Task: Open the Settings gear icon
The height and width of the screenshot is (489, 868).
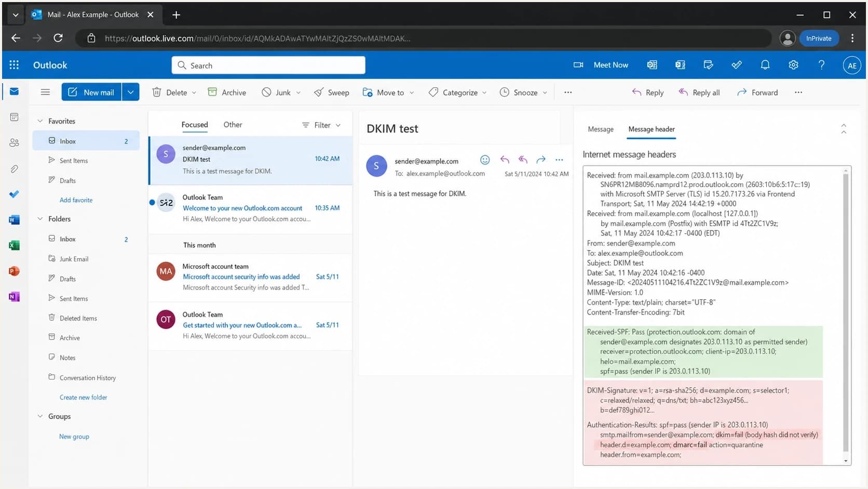Action: coord(793,65)
